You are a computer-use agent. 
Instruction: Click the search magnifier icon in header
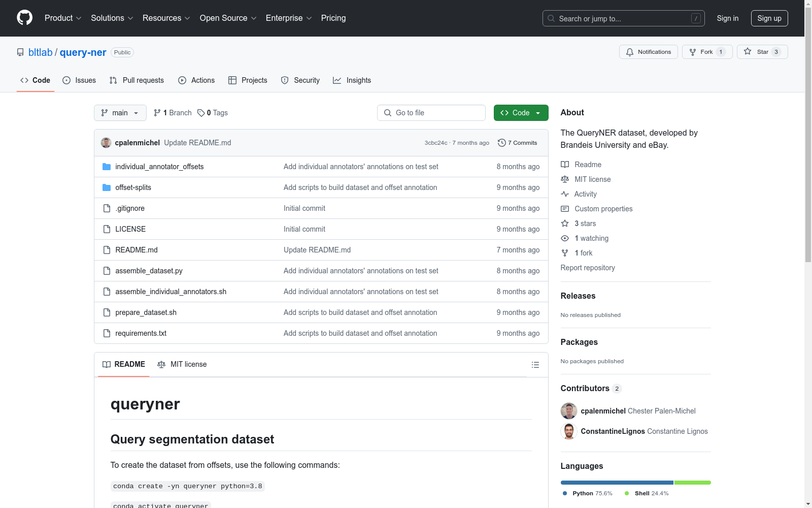(x=551, y=18)
